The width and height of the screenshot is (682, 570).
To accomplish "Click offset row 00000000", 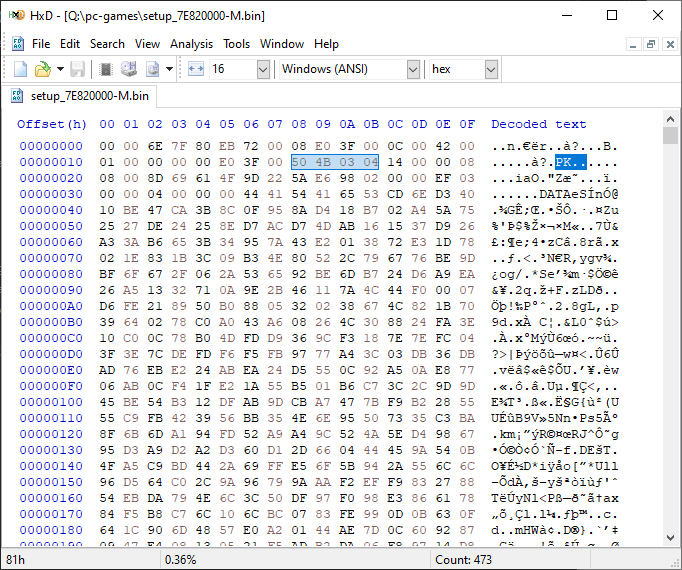I will click(x=51, y=146).
